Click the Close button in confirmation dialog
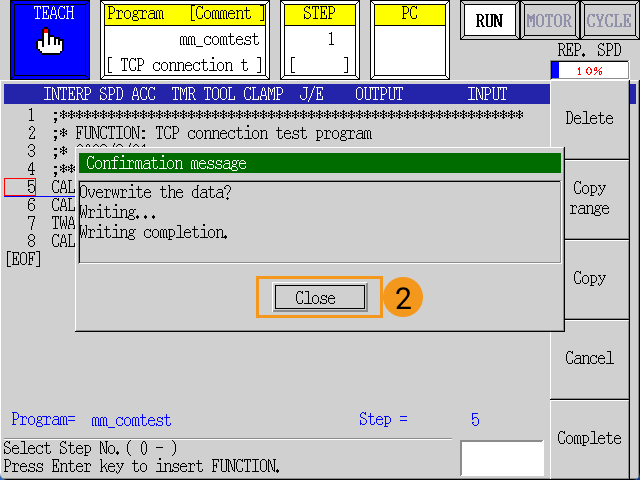This screenshot has width=640, height=480. 320,298
